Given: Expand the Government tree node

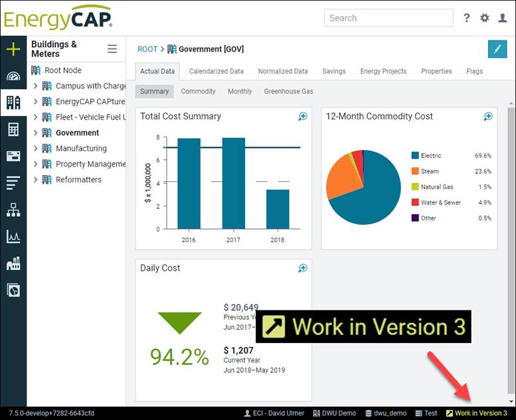Looking at the screenshot, I should [x=36, y=133].
